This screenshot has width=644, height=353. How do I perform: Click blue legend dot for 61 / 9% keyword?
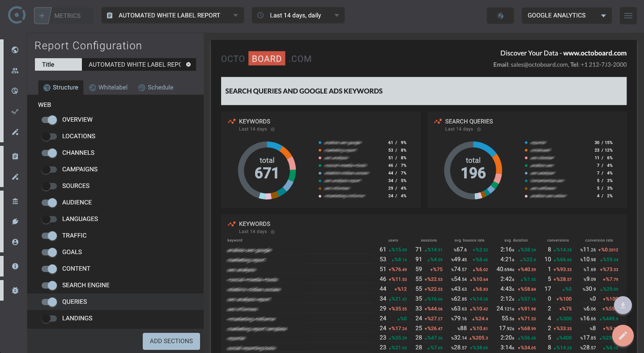tap(320, 143)
